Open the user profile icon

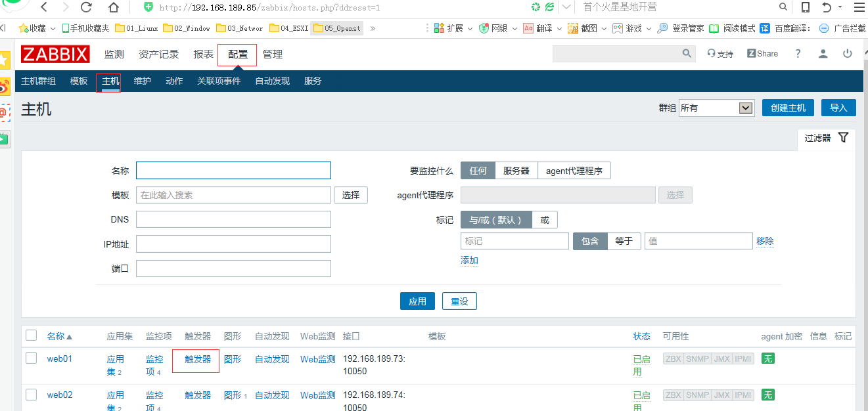[x=823, y=54]
